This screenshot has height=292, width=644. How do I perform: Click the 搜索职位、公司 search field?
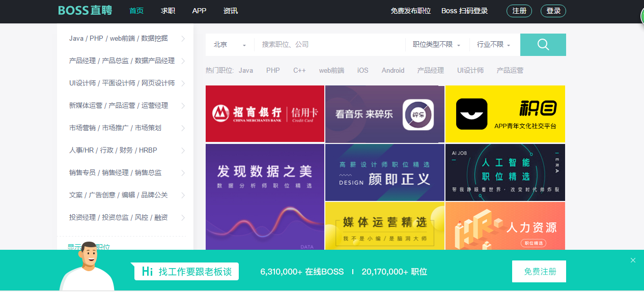coord(330,45)
